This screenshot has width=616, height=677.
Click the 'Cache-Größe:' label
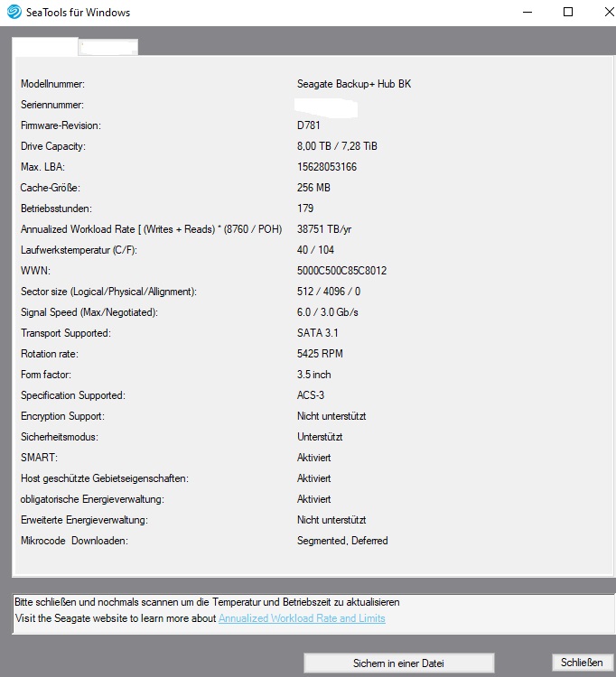pos(50,188)
